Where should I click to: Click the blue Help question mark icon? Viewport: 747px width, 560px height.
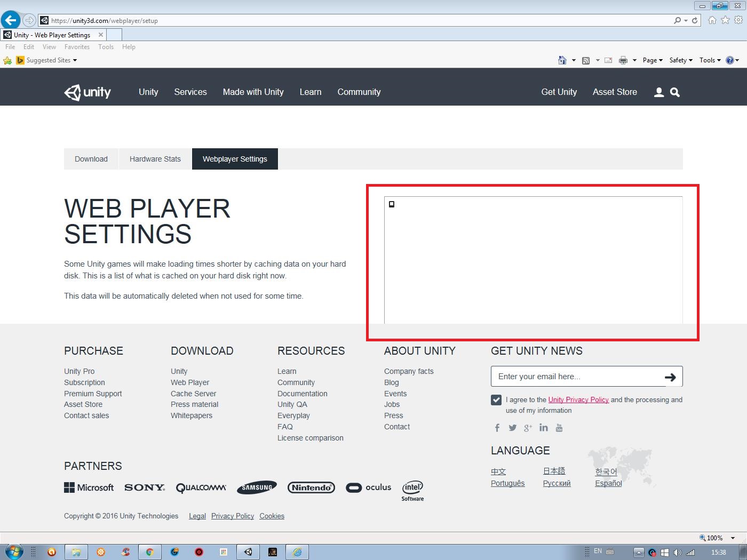tap(729, 60)
